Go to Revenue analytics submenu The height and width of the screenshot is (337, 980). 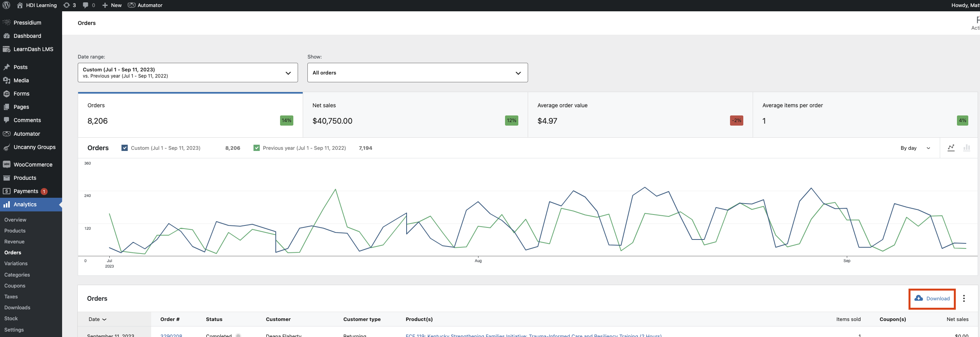[x=14, y=242]
